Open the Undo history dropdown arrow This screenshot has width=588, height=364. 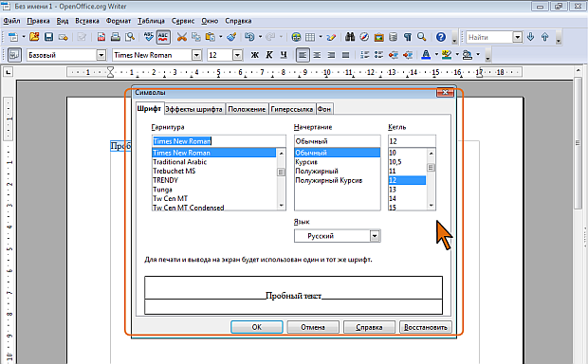pyautogui.click(x=260, y=37)
